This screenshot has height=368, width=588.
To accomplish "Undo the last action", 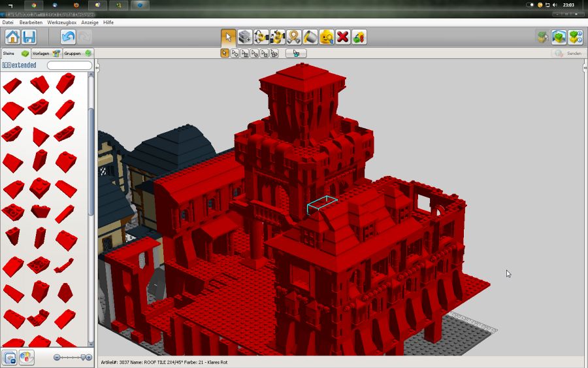I will (x=68, y=37).
